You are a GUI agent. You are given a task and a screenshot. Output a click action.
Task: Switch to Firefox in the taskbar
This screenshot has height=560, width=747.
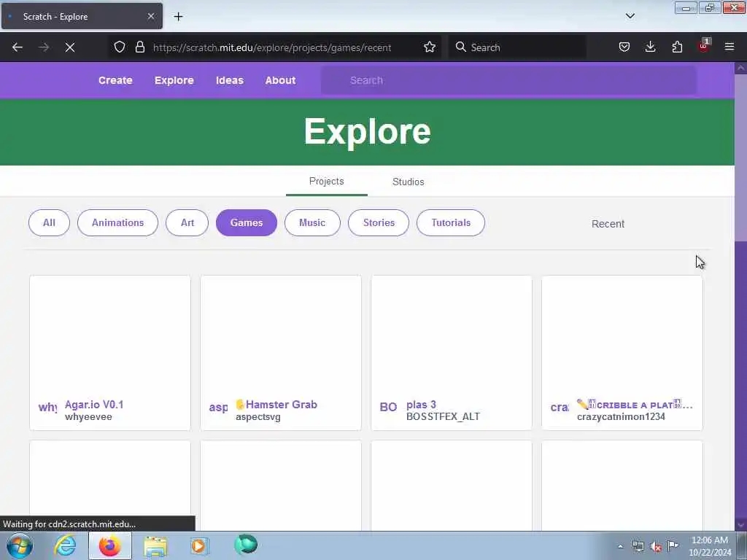110,545
